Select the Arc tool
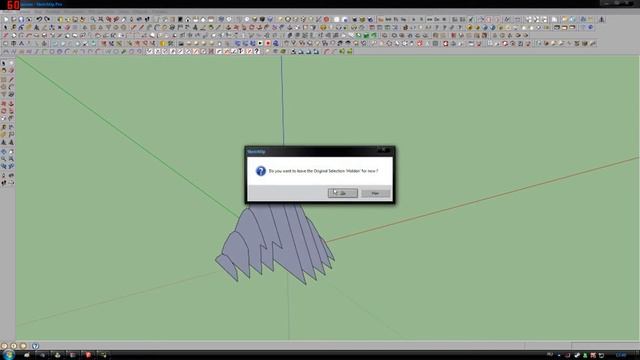 11,87
